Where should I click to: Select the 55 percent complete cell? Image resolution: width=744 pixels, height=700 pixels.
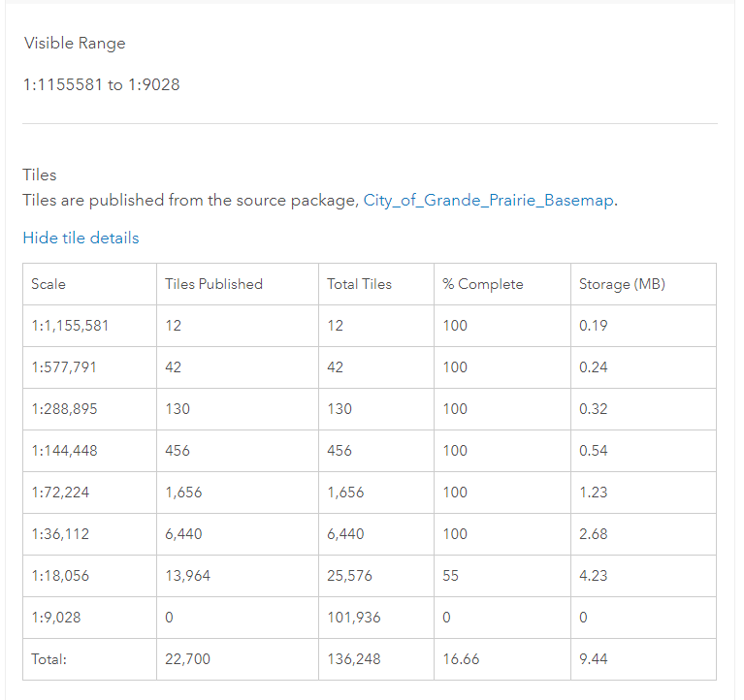coord(502,576)
